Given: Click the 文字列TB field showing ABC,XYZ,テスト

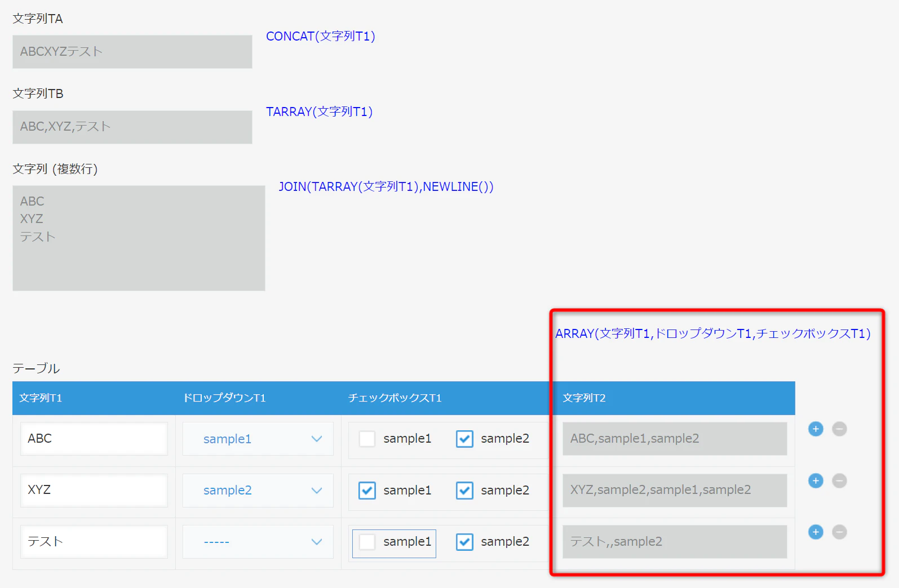Looking at the screenshot, I should point(132,127).
